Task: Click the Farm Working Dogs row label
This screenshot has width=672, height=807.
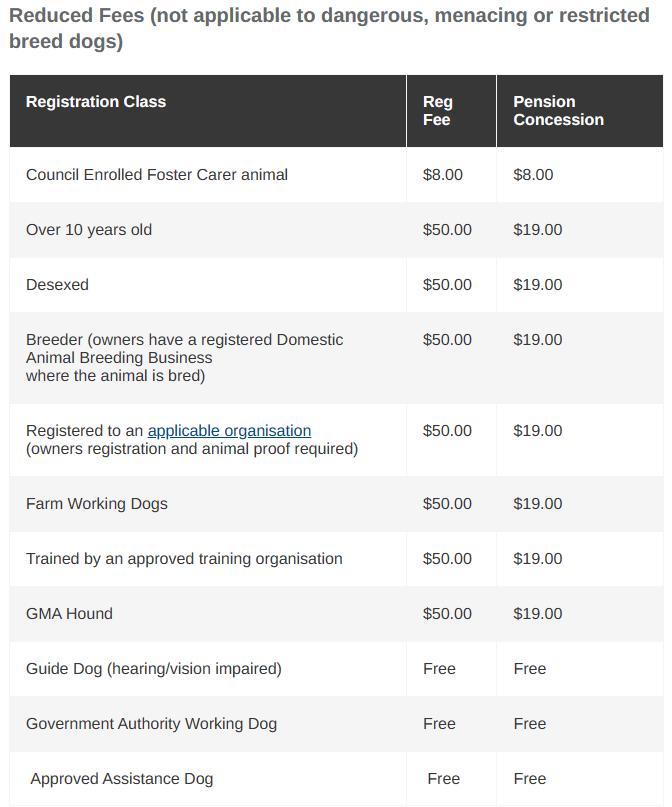Action: [97, 503]
